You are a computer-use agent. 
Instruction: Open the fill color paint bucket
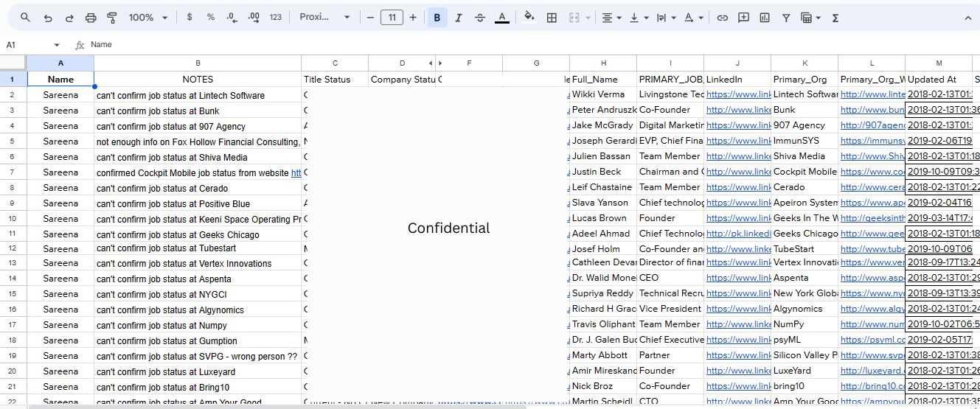pos(529,18)
